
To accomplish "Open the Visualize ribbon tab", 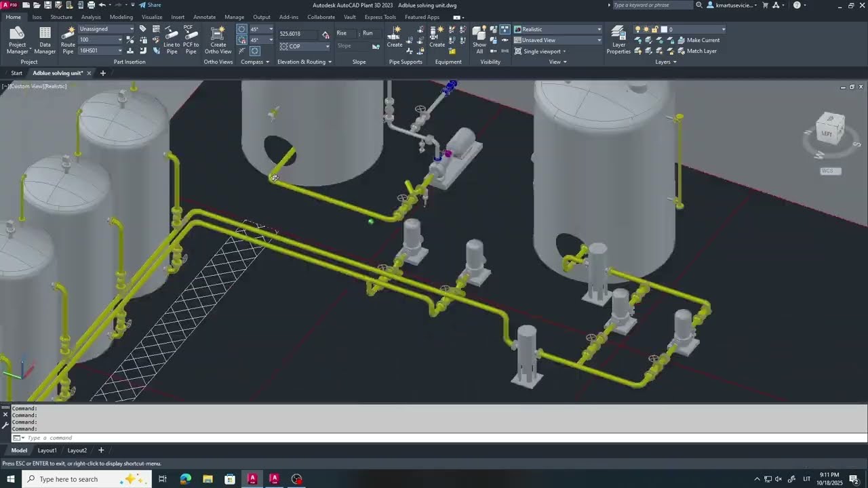I will click(152, 17).
